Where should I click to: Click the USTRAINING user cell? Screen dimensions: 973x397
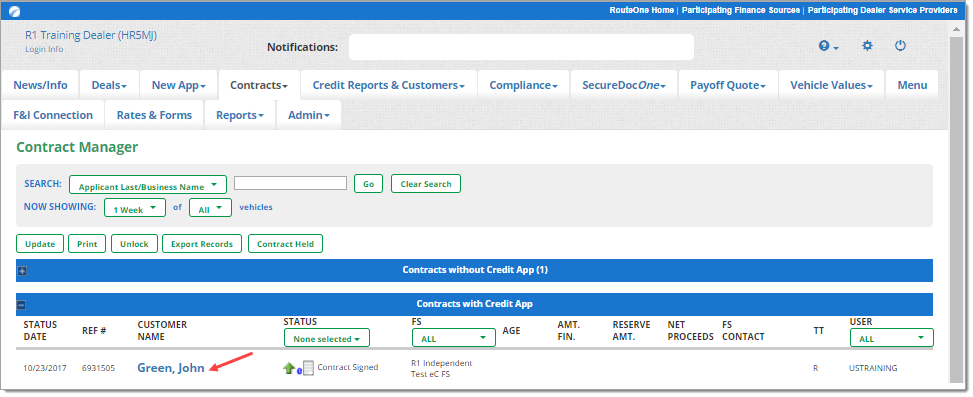pos(873,368)
